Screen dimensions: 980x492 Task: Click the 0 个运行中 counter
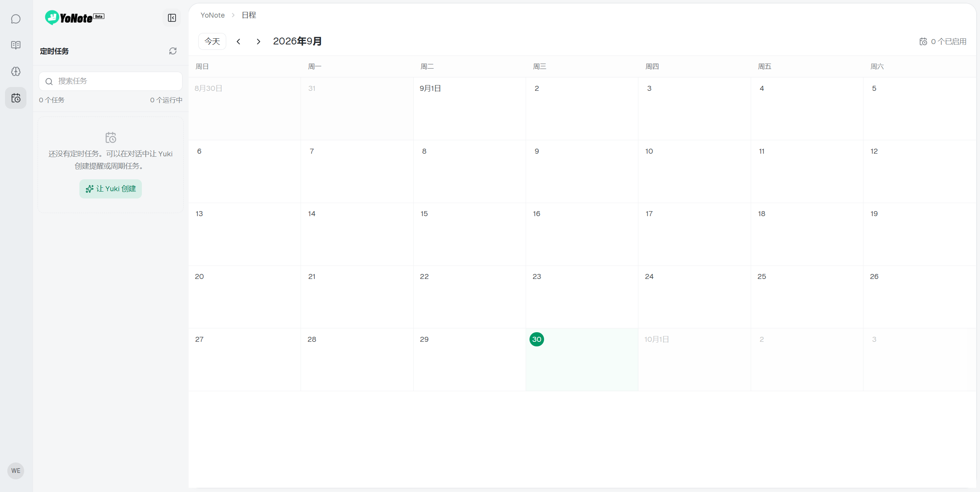point(166,100)
